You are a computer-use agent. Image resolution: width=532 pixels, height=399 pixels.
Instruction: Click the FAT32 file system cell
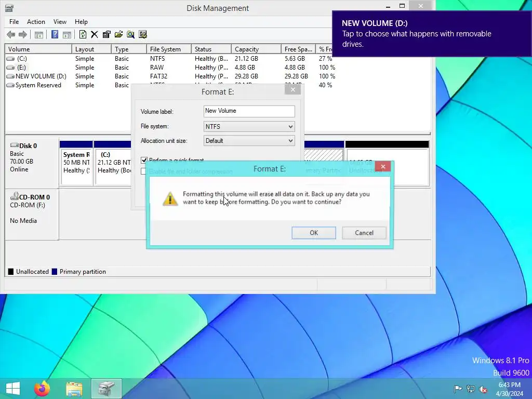(x=159, y=76)
